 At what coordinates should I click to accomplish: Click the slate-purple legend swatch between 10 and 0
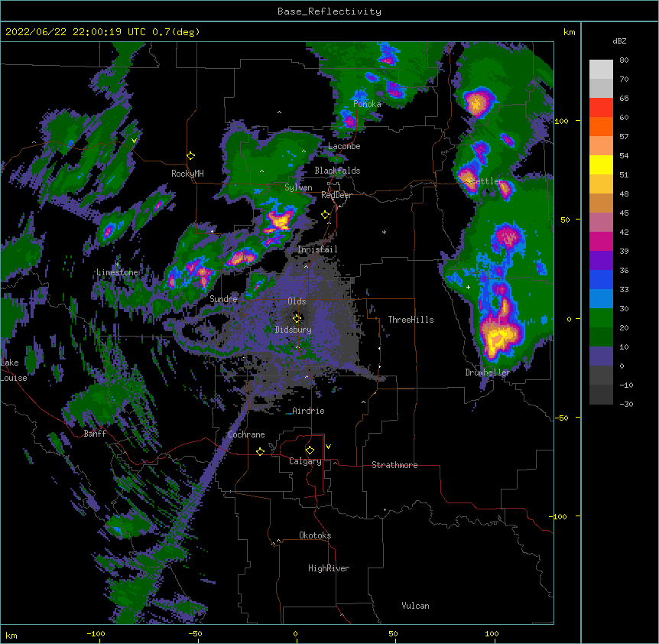coord(601,356)
